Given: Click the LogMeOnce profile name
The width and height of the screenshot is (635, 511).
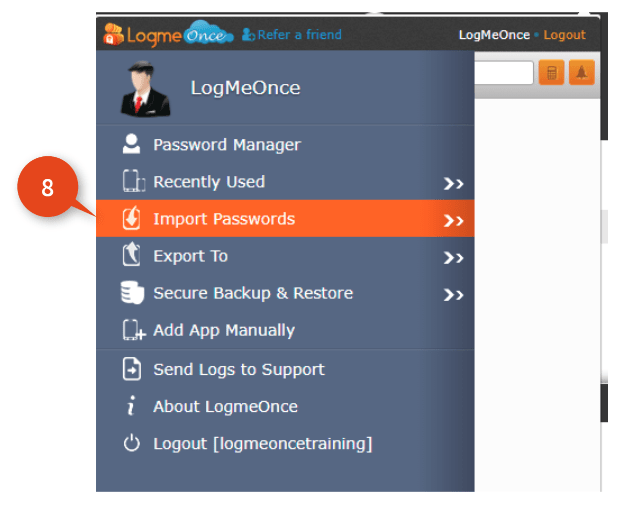Looking at the screenshot, I should (x=245, y=88).
